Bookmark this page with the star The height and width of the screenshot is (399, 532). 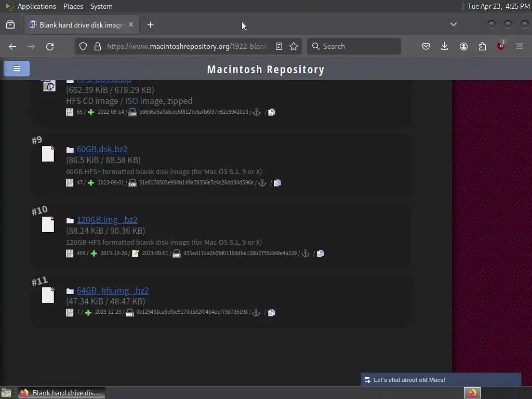[x=294, y=46]
